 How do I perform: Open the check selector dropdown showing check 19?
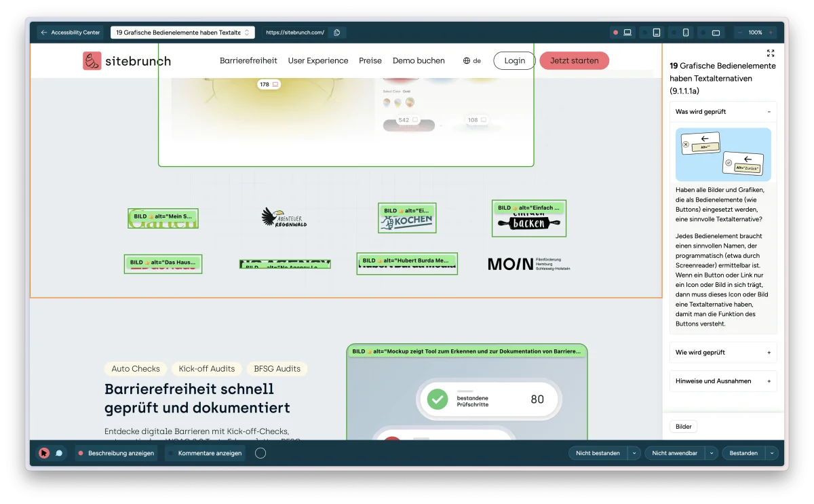point(182,32)
